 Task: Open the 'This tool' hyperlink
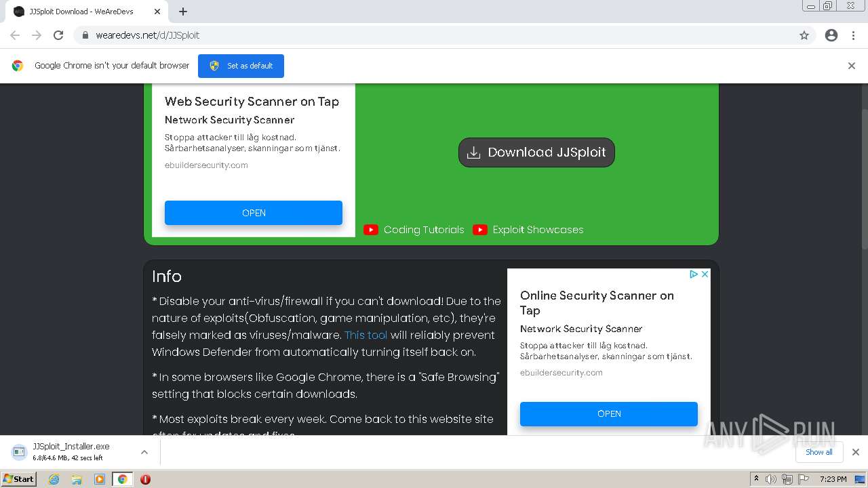pos(366,335)
